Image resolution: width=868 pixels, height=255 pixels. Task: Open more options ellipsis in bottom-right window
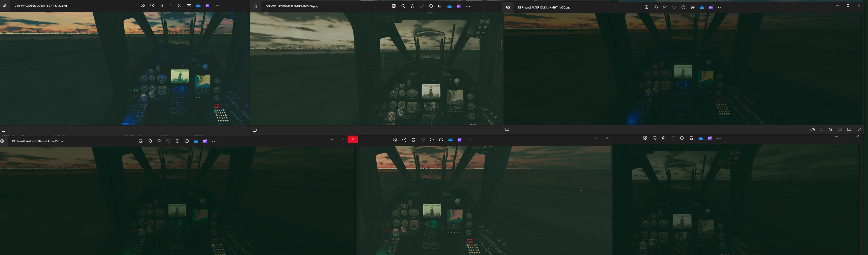coord(719,138)
